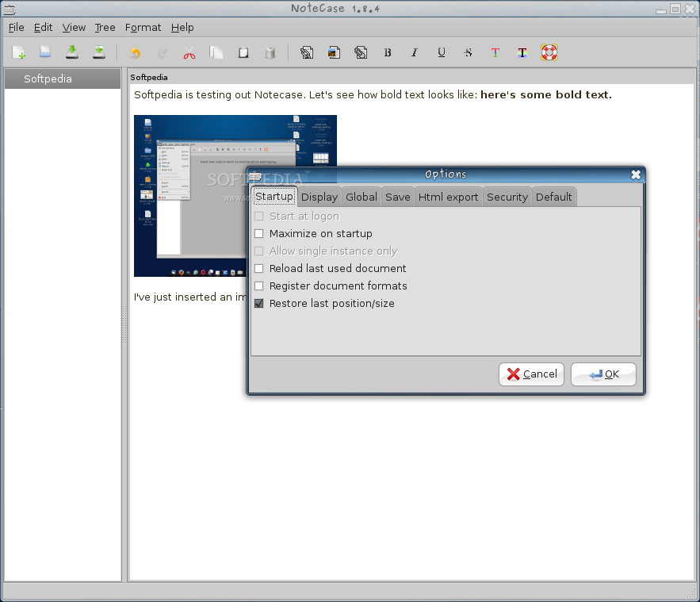This screenshot has width=700, height=602.
Task: Cancel the Options dialog
Action: [x=531, y=374]
